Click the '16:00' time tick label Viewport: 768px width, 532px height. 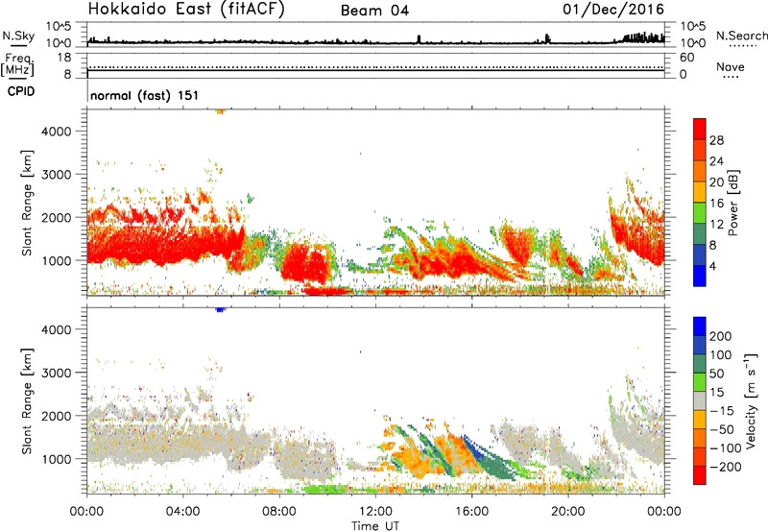click(471, 512)
